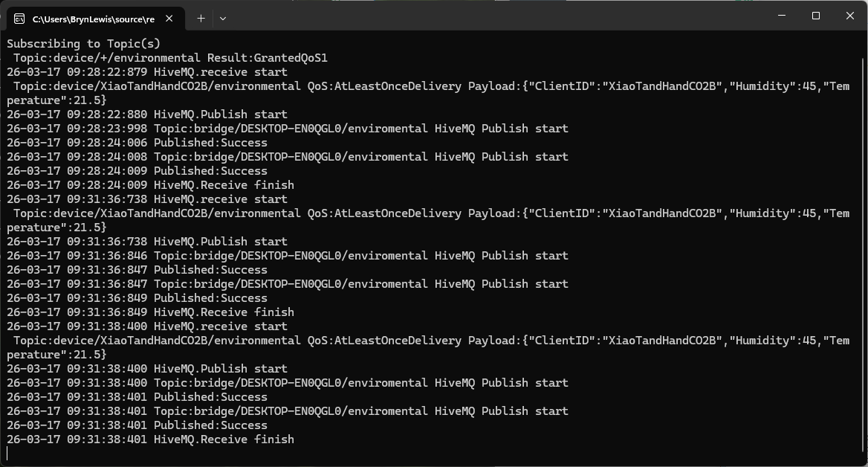Minimize the terminal window
This screenshot has width=868, height=467.
point(781,16)
